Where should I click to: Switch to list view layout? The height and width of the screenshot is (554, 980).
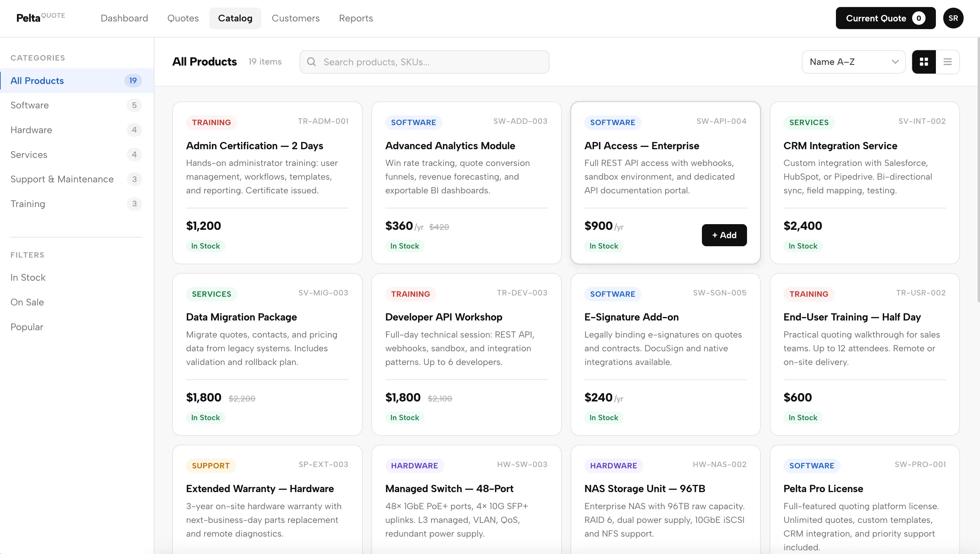947,62
